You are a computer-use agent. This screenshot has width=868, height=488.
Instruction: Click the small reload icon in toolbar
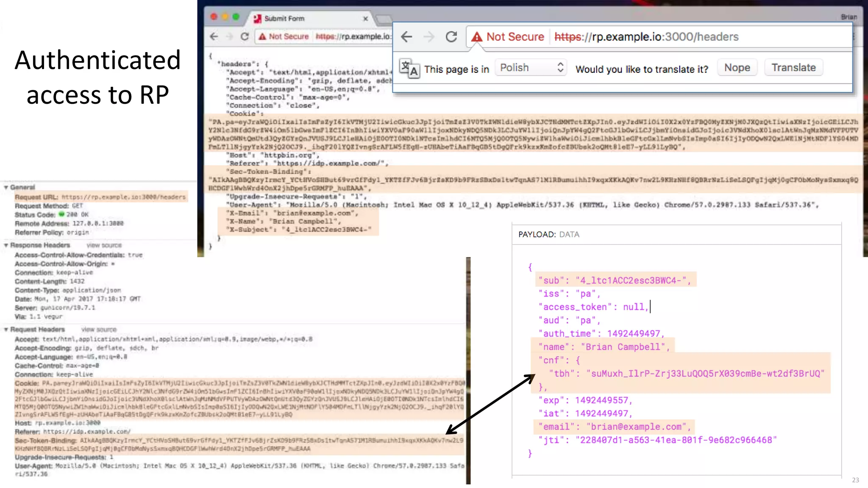245,36
